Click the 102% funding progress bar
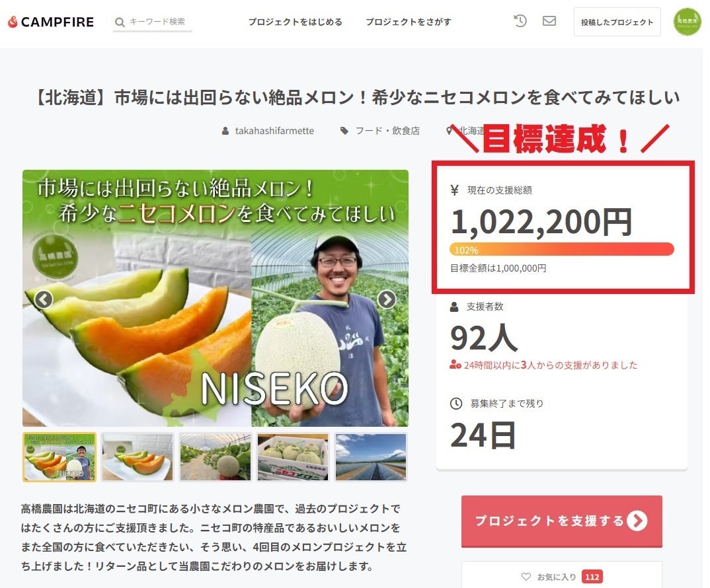Image resolution: width=710 pixels, height=588 pixels. pos(561,250)
